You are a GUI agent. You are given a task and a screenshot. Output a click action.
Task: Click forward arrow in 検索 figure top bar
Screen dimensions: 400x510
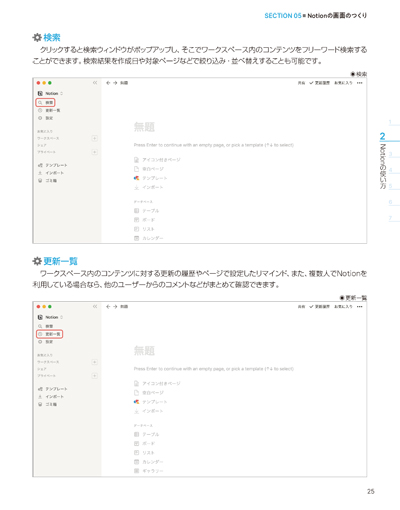(115, 83)
